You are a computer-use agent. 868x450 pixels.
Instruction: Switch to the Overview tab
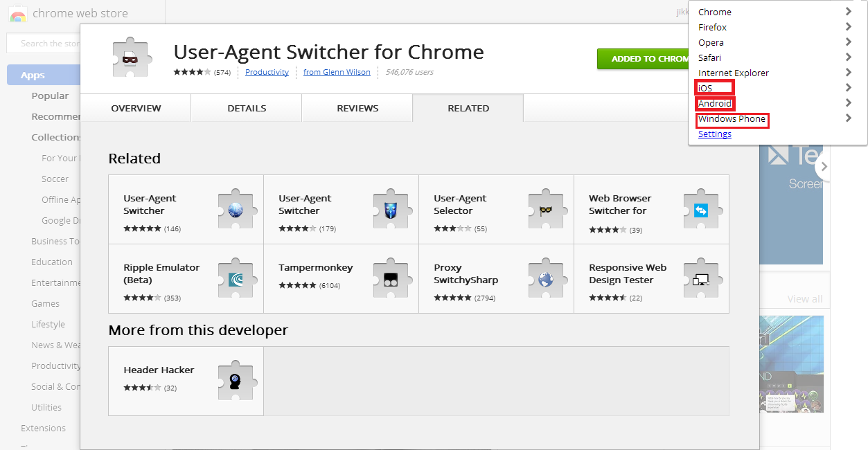coord(136,108)
